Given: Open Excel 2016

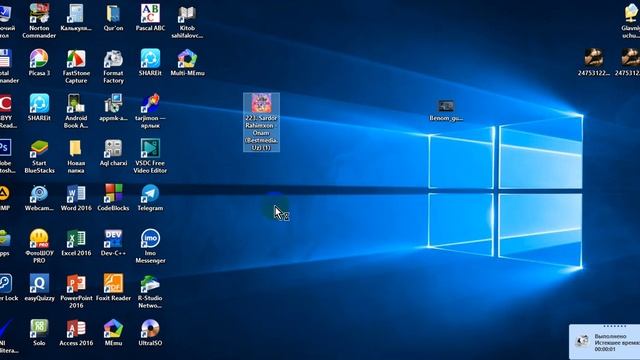Looking at the screenshot, I should click(x=76, y=242).
